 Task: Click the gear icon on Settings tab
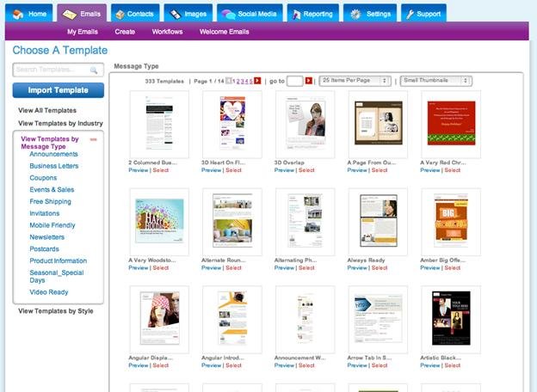355,15
